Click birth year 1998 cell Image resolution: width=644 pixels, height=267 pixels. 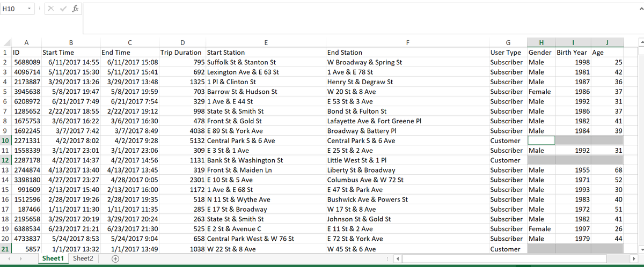(573, 62)
